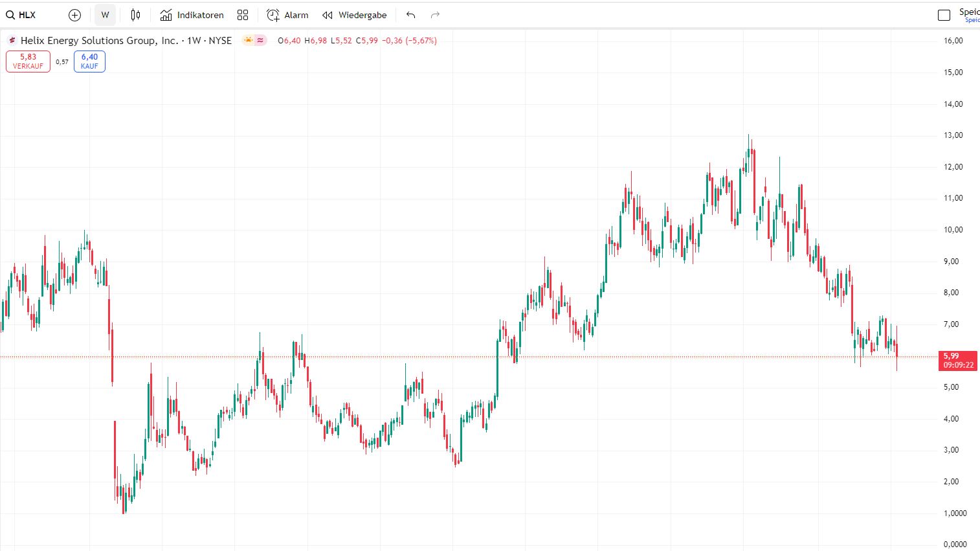Open symbol search for HLX
The image size is (980, 551).
point(21,15)
